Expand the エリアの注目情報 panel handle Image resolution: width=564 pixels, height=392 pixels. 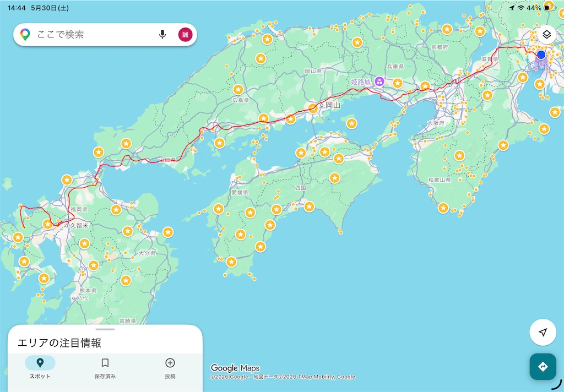coord(105,329)
